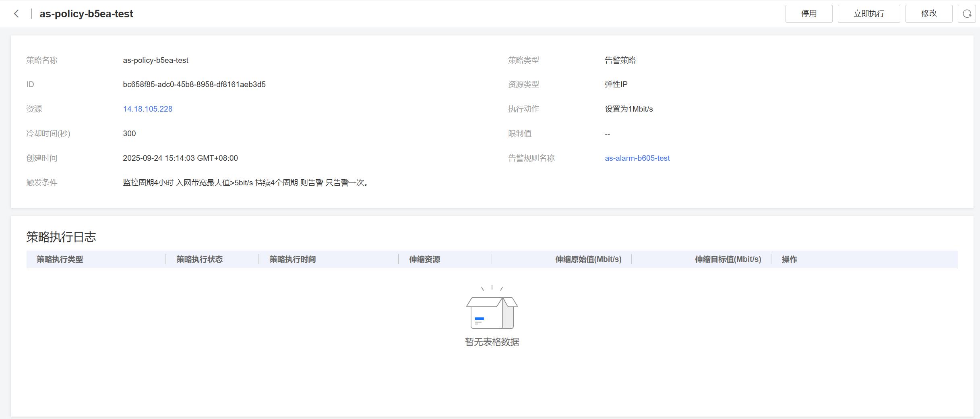Click the 策略执行状态 column header
Screen dimensions: 980x419
[x=199, y=259]
